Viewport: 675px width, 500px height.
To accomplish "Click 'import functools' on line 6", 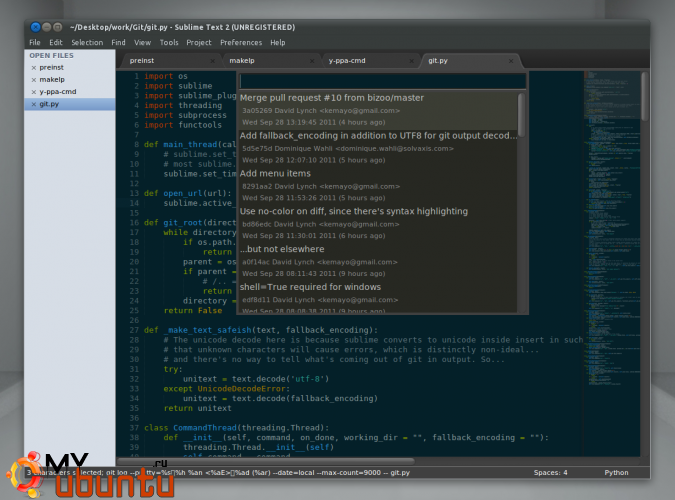I will [183, 125].
